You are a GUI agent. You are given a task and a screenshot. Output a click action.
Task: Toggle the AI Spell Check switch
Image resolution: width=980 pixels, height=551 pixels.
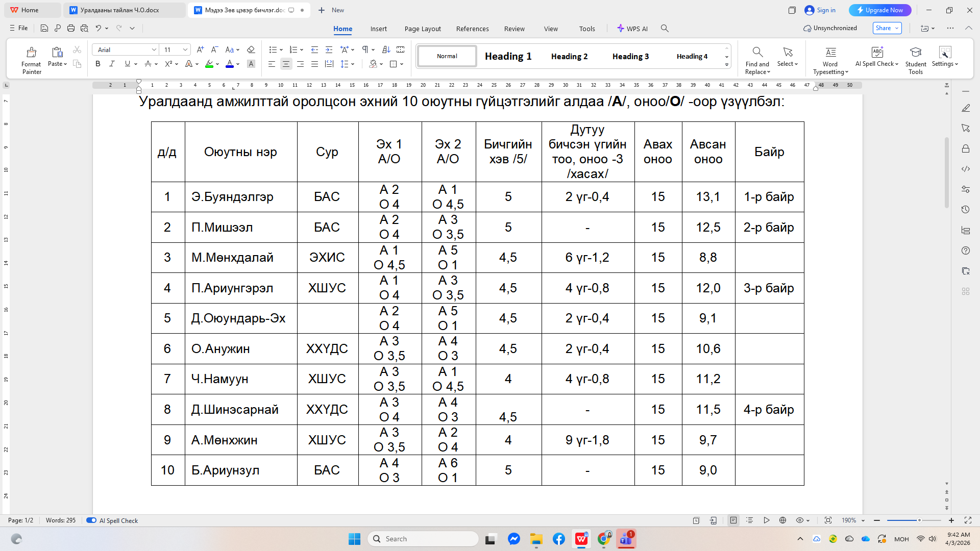coord(91,520)
